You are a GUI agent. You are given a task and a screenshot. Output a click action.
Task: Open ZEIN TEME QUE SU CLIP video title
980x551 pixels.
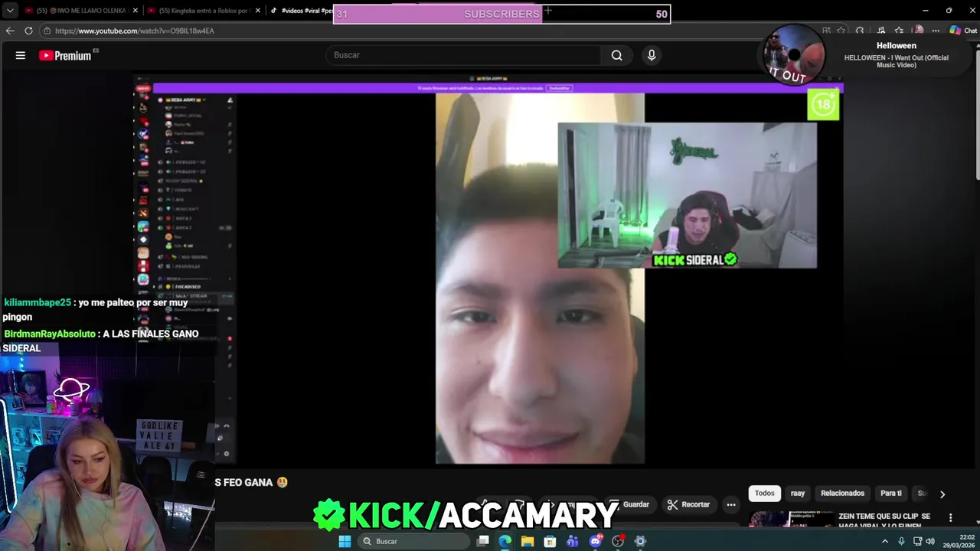[x=884, y=520]
